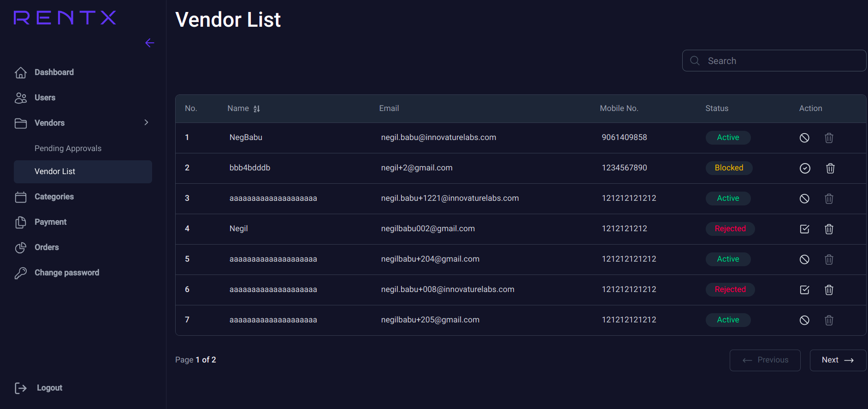Screen dimensions: 868x409
Task: Expand the Vendors menu chevron
Action: (x=146, y=123)
